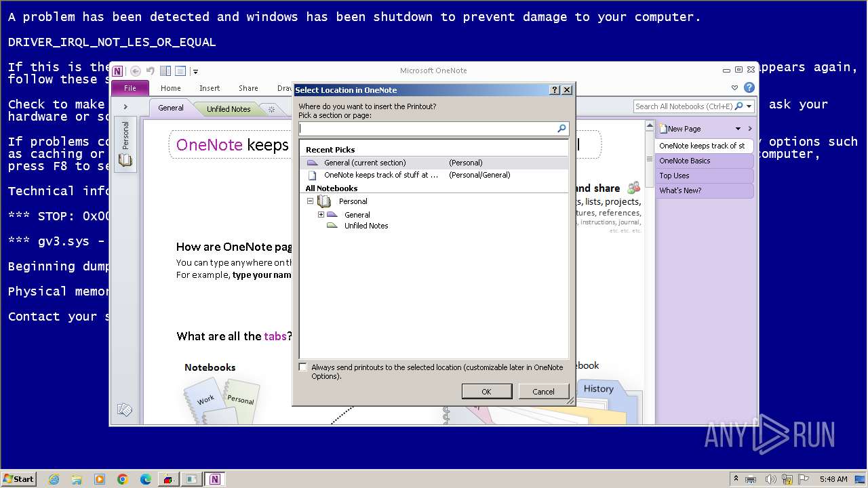This screenshot has width=868, height=488.
Task: Click the Search All Notebooks field
Action: tap(684, 106)
